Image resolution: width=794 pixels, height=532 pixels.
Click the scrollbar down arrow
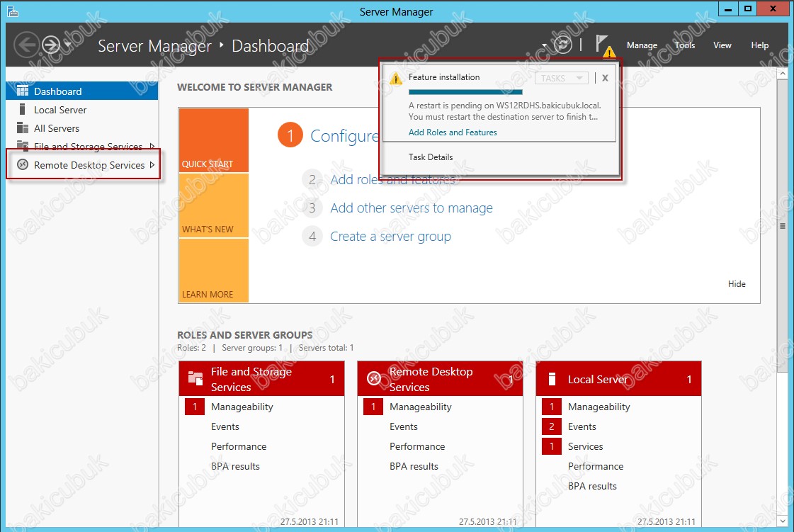tap(783, 521)
